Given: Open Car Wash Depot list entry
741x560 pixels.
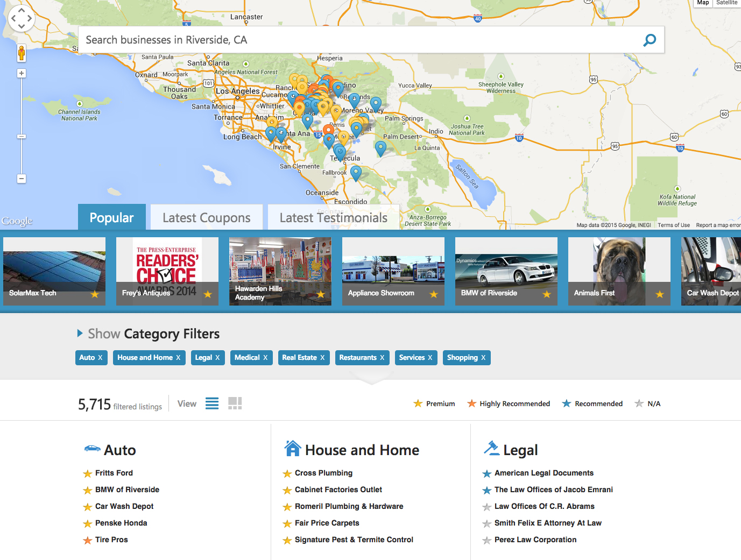Looking at the screenshot, I should coord(124,506).
